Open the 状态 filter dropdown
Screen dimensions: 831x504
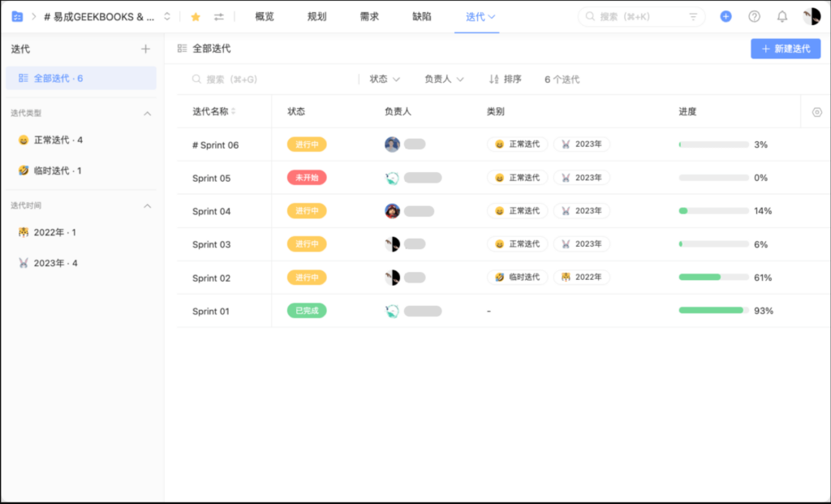tap(383, 79)
